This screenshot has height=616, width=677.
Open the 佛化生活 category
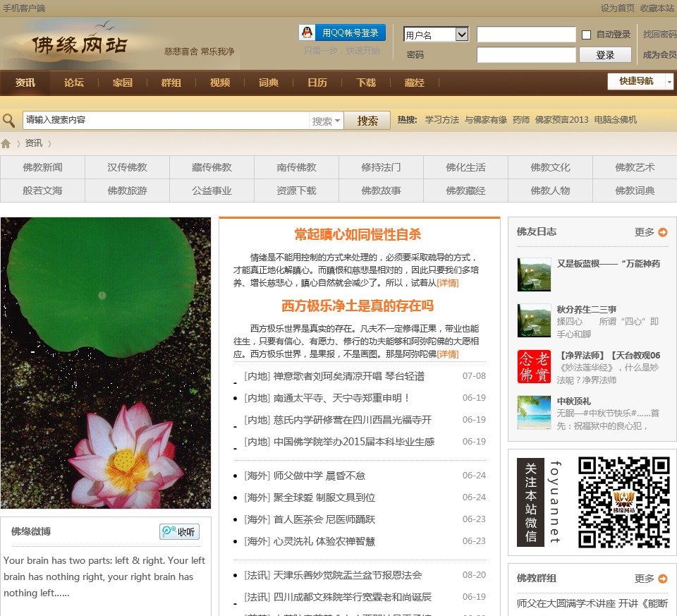click(466, 167)
